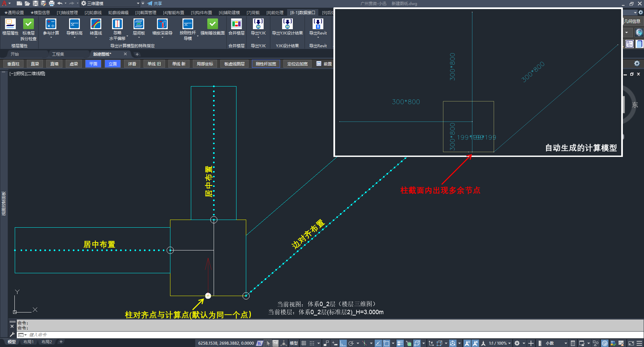Click the 转直线 convert-to-line icon
Image resolution: width=644 pixels, height=347 pixels.
(96, 24)
